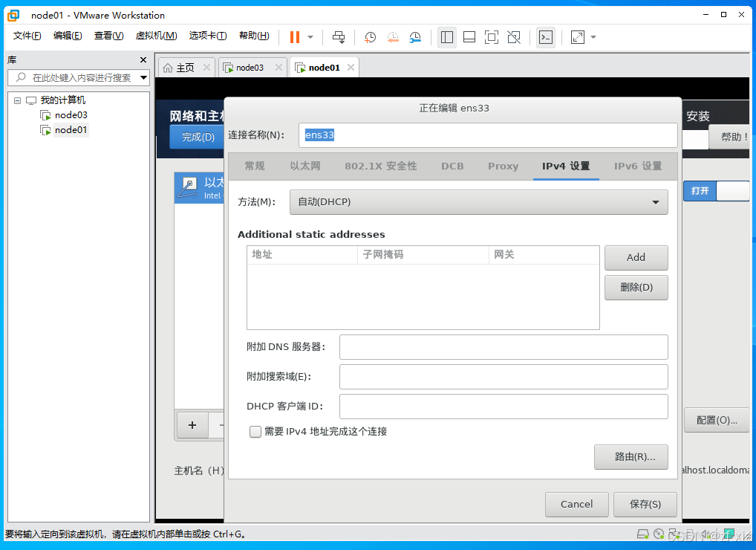Check 需要 IPv4 地址完成这个连接 checkbox
The width and height of the screenshot is (756, 550).
[x=255, y=431]
